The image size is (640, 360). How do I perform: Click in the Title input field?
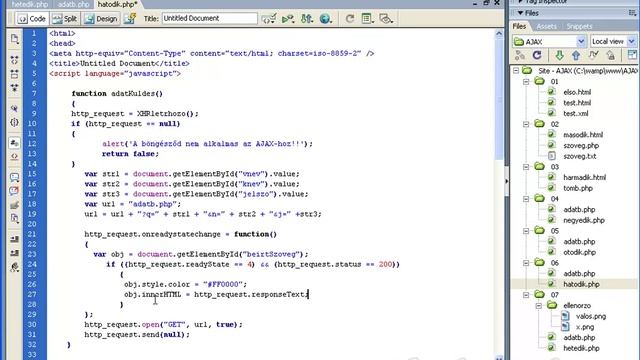tap(210, 18)
